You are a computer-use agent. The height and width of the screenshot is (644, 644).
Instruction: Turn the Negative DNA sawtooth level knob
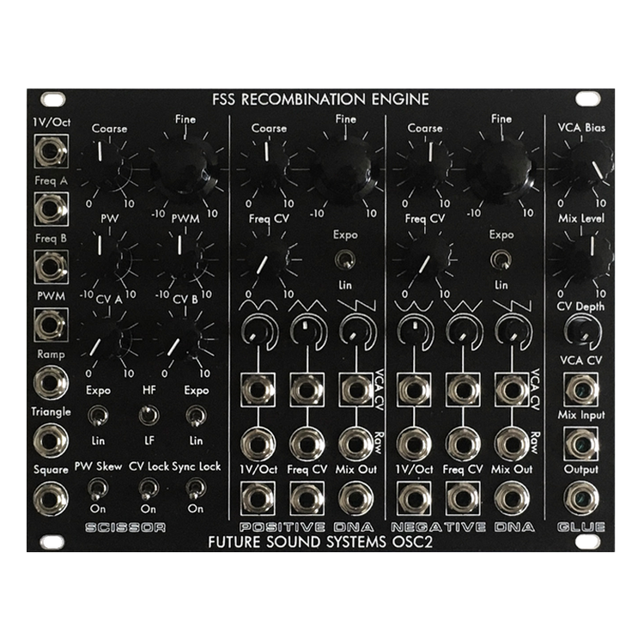513,331
